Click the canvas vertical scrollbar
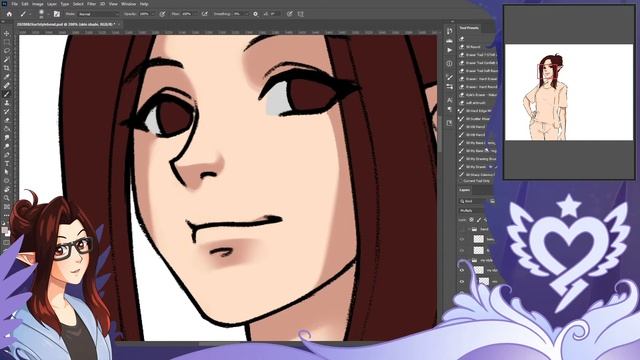 tap(440, 135)
